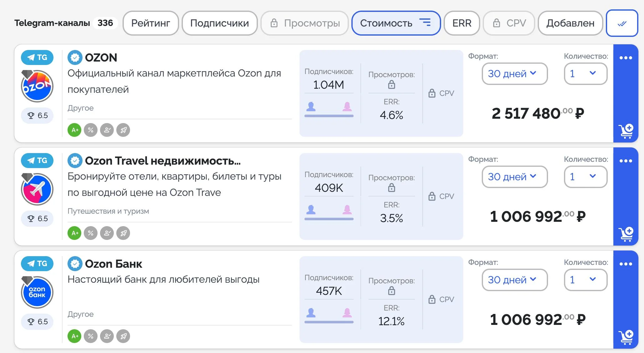Click the 6.5 rating badge on OZON card
Viewport: 644px width, 353px height.
coord(37,116)
